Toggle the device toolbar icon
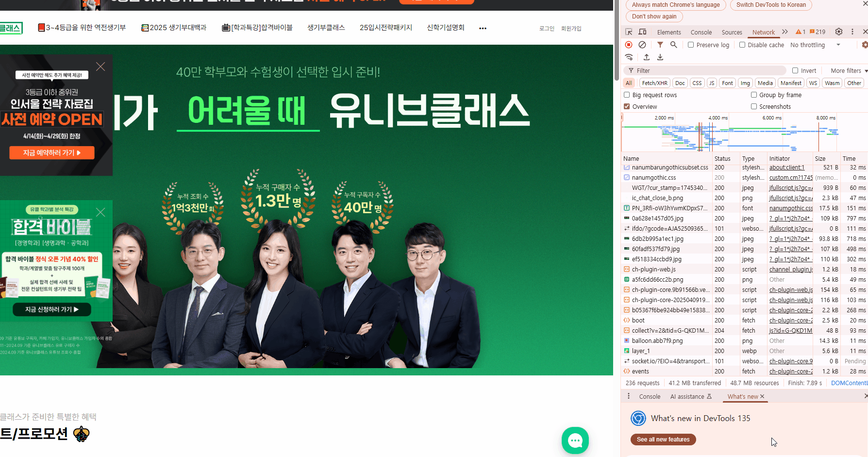The width and height of the screenshot is (868, 457). [x=642, y=32]
